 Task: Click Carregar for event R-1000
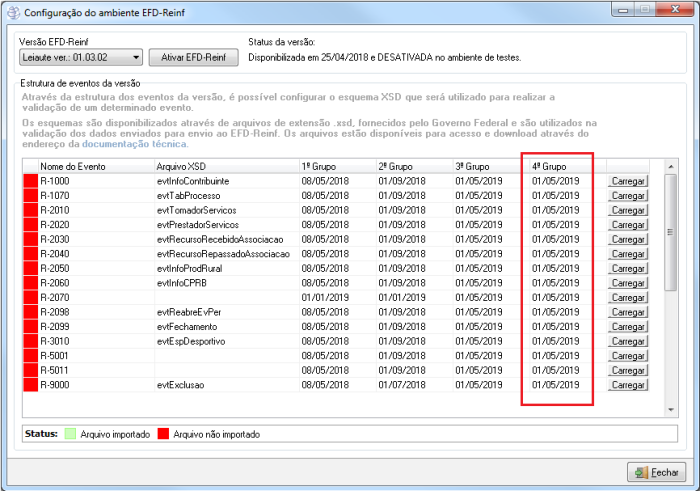[x=628, y=181]
